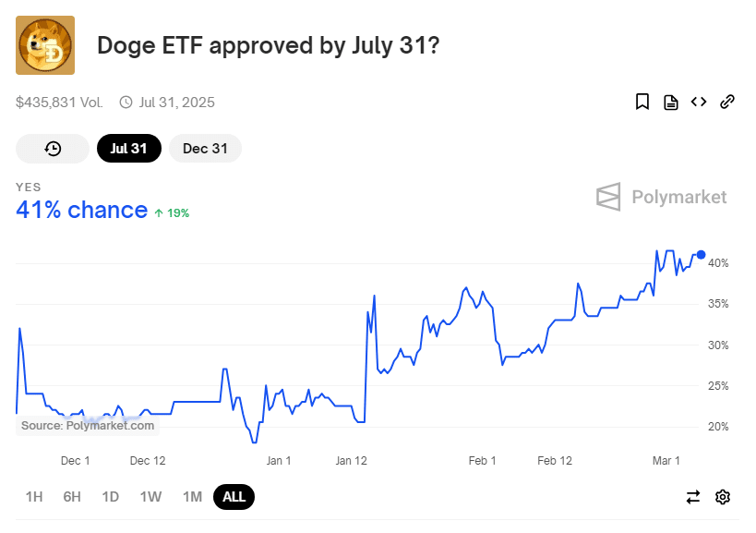Open the history clock pill button
The height and width of the screenshot is (533, 756).
coord(53,149)
